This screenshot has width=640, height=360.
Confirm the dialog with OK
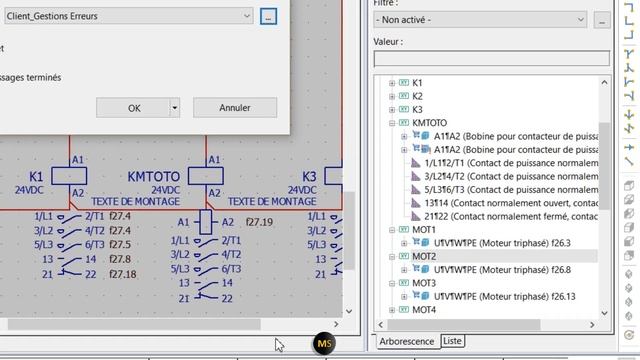point(133,108)
